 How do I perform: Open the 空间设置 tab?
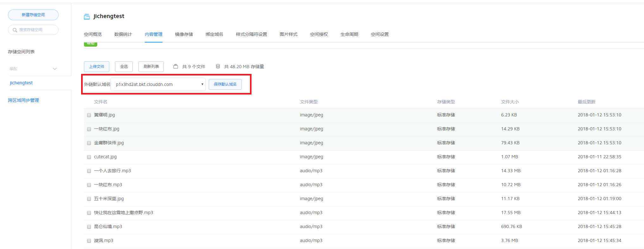click(380, 34)
